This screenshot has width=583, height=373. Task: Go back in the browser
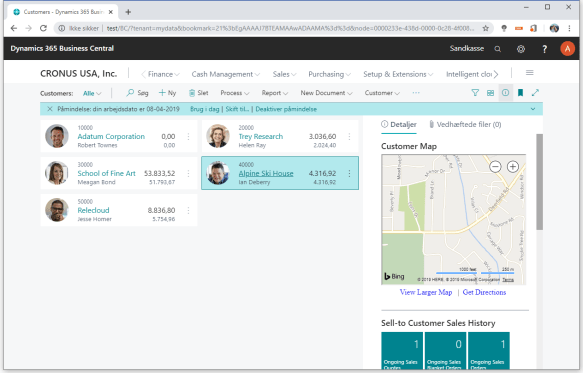pyautogui.click(x=14, y=28)
